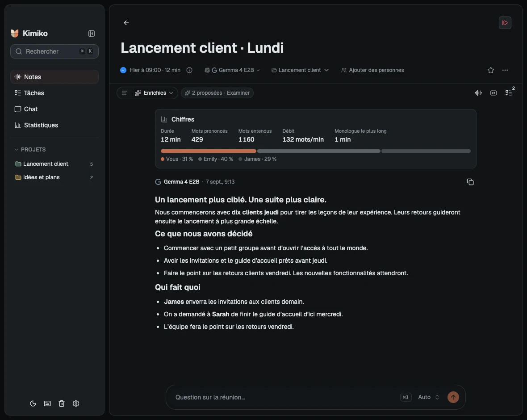Send the question with the arrow button
This screenshot has height=420, width=527.
pos(453,397)
